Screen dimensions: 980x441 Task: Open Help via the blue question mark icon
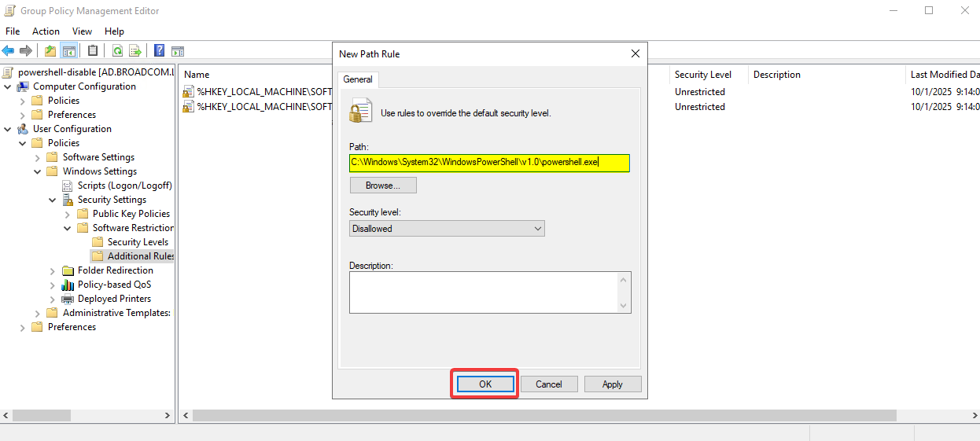tap(160, 51)
